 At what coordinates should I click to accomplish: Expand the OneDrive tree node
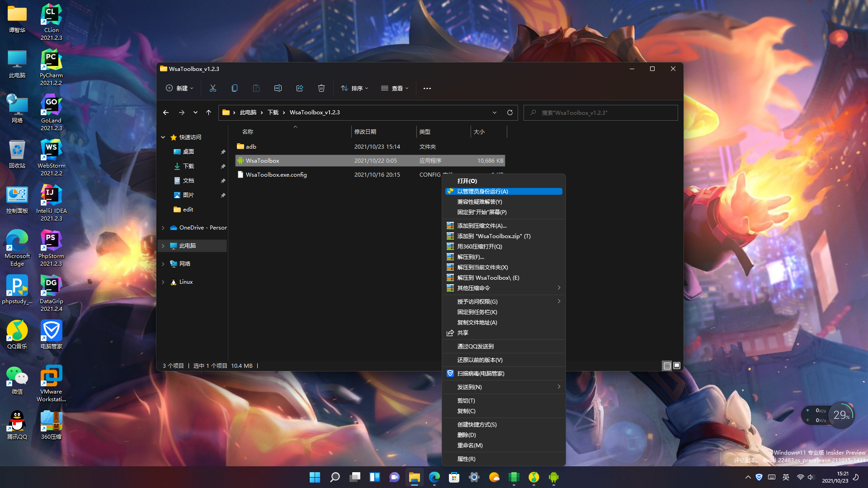[163, 228]
